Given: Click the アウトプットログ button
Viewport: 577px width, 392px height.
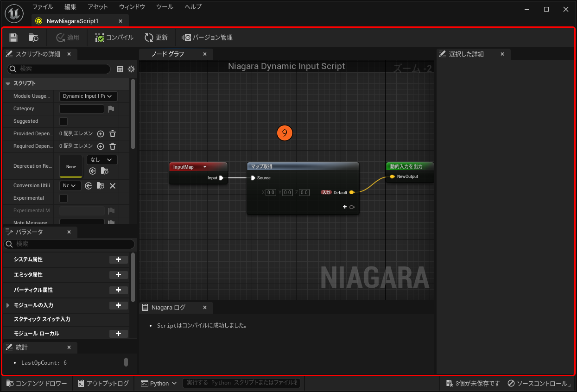Looking at the screenshot, I should (x=103, y=383).
